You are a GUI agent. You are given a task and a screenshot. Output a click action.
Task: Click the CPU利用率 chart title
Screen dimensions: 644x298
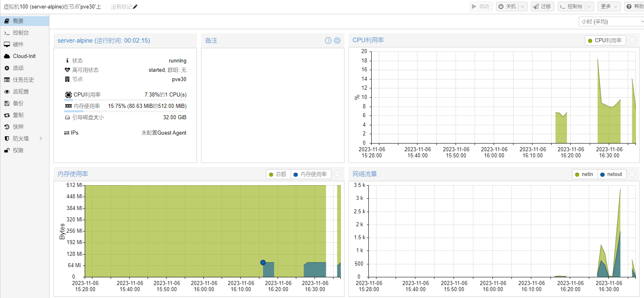tap(368, 40)
